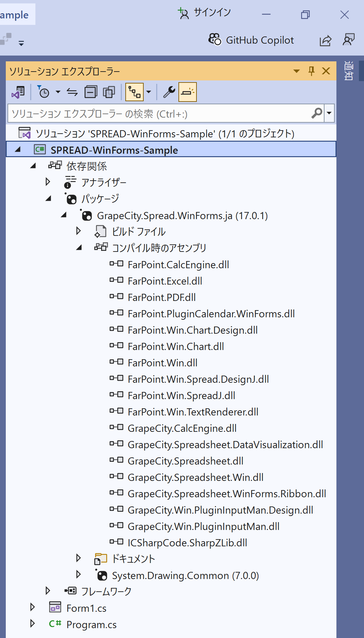Image resolution: width=364 pixels, height=638 pixels.
Task: Select GrapeCity.Win.PluginInputMan.dll
Action: click(204, 527)
